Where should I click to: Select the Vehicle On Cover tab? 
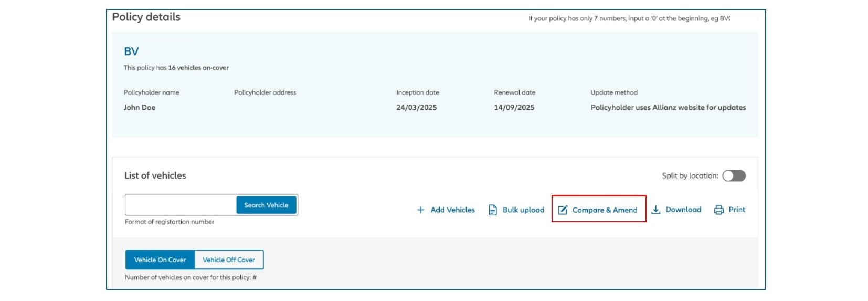(x=160, y=260)
